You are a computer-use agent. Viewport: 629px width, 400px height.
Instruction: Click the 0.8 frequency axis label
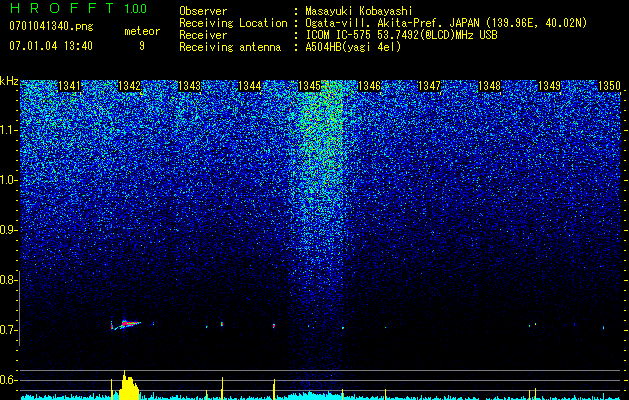8,280
